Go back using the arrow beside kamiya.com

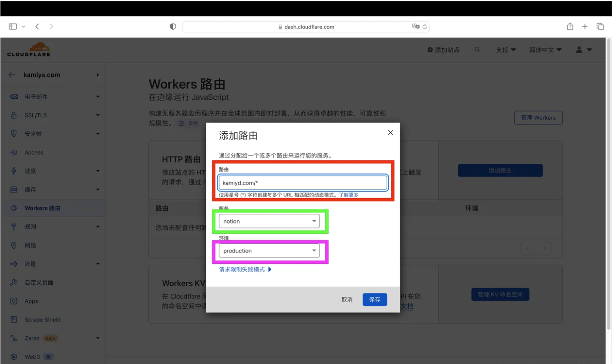point(12,75)
